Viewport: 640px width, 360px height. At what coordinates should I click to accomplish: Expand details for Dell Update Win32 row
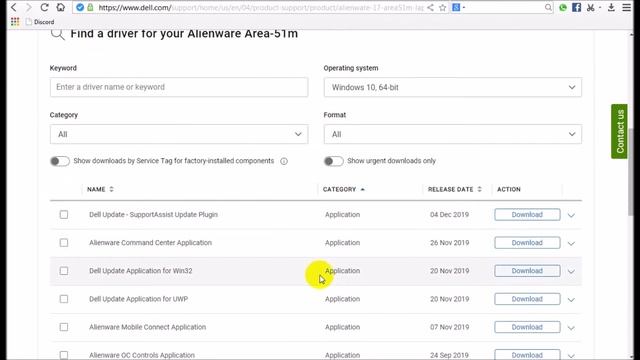pos(571,271)
